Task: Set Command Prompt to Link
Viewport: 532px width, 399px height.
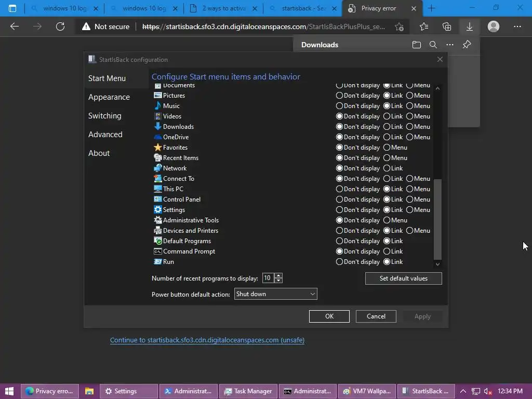Action: coord(393,251)
